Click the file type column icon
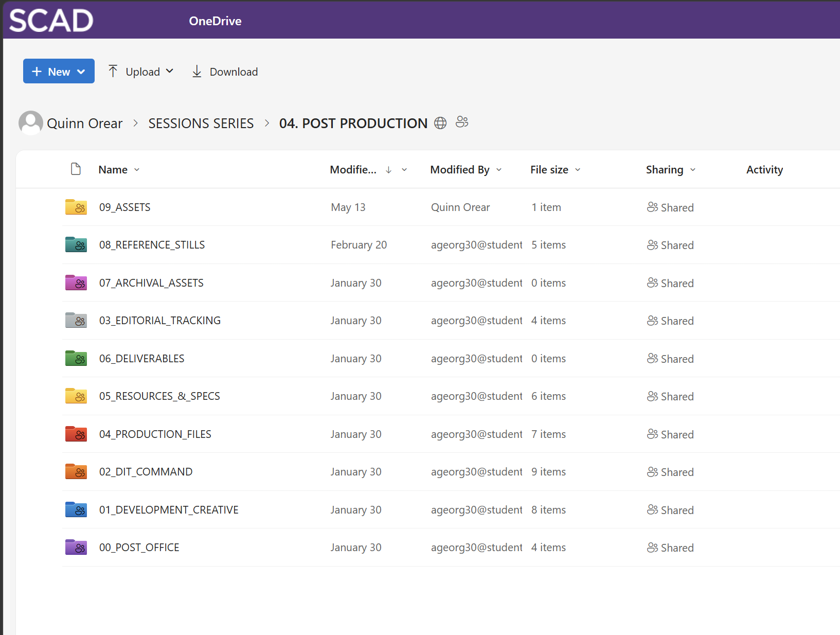 tap(76, 169)
